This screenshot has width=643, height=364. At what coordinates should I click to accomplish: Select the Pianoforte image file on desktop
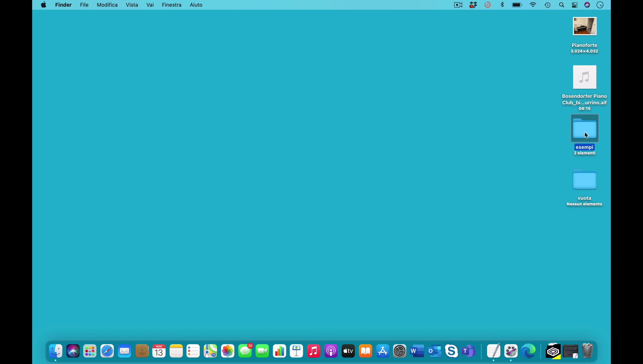coord(585,26)
